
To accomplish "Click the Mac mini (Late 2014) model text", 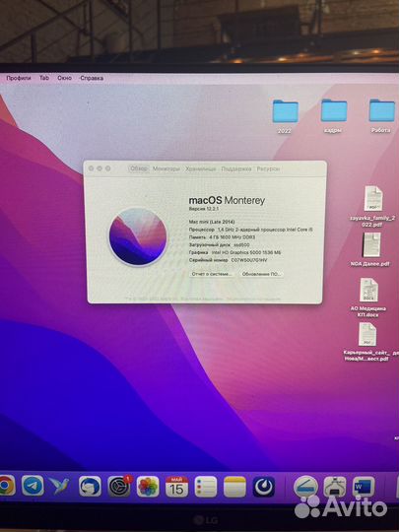I will pyautogui.click(x=212, y=222).
